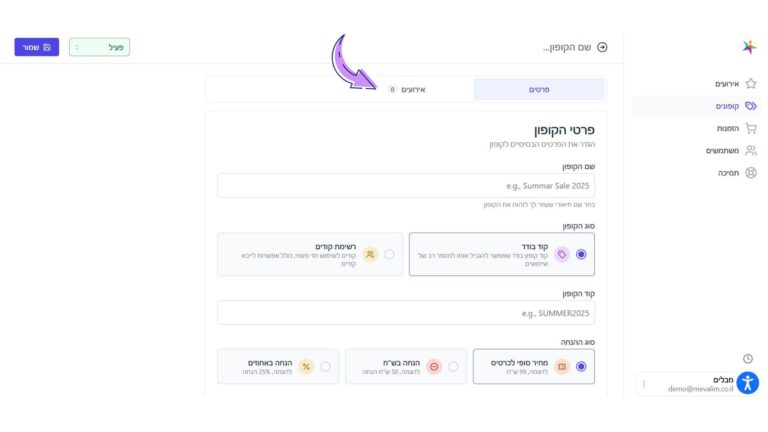Choose הנחה באחוזים discount type
This screenshot has width=768, height=432.
[325, 366]
